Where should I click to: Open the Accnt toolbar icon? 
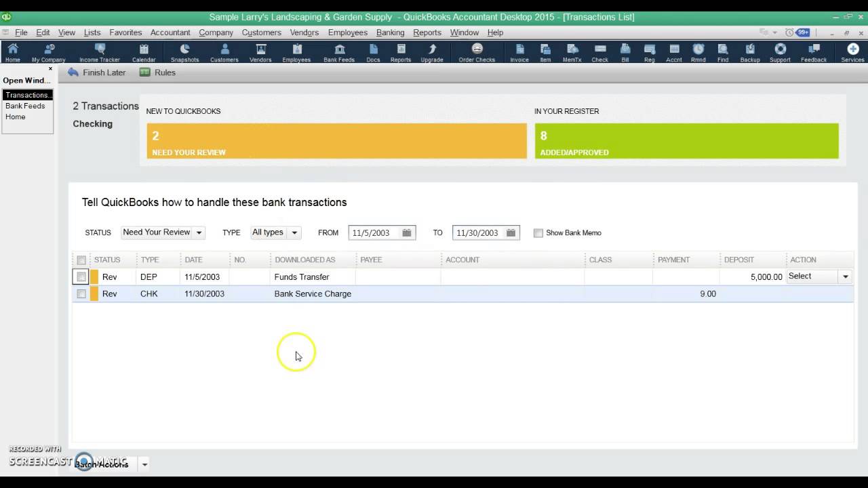click(x=674, y=53)
